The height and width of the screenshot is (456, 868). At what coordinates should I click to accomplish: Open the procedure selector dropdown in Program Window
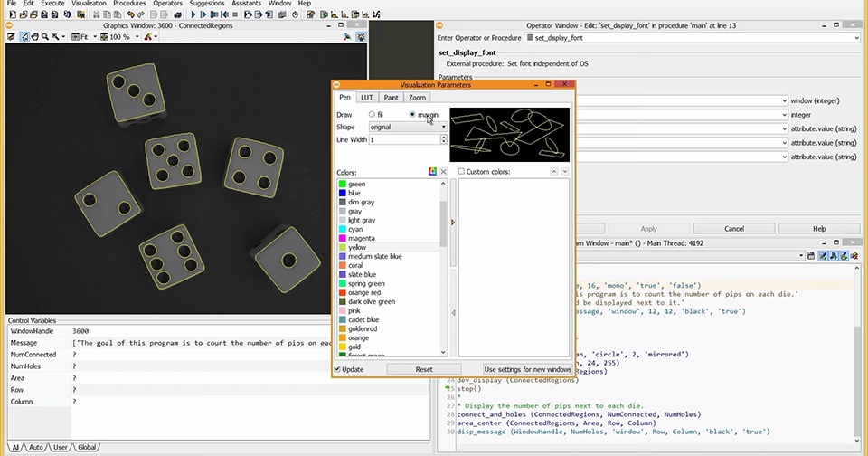click(801, 255)
